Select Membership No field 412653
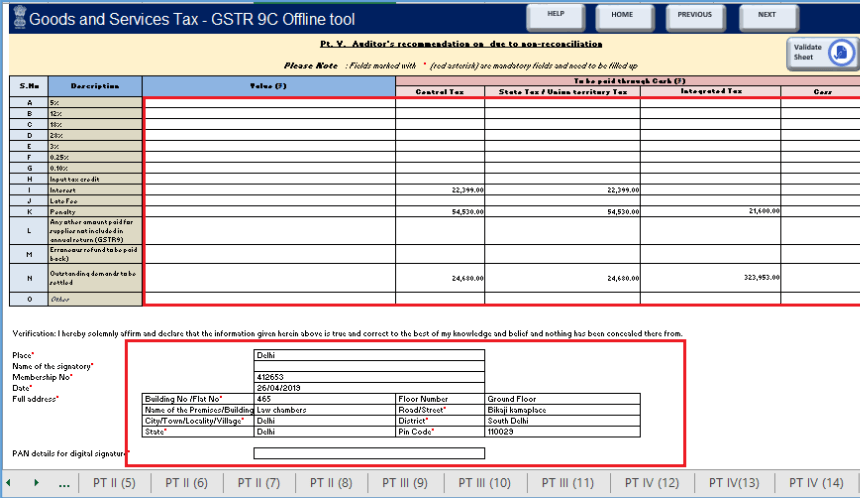Viewport: 860px width, 498px height. tap(369, 377)
